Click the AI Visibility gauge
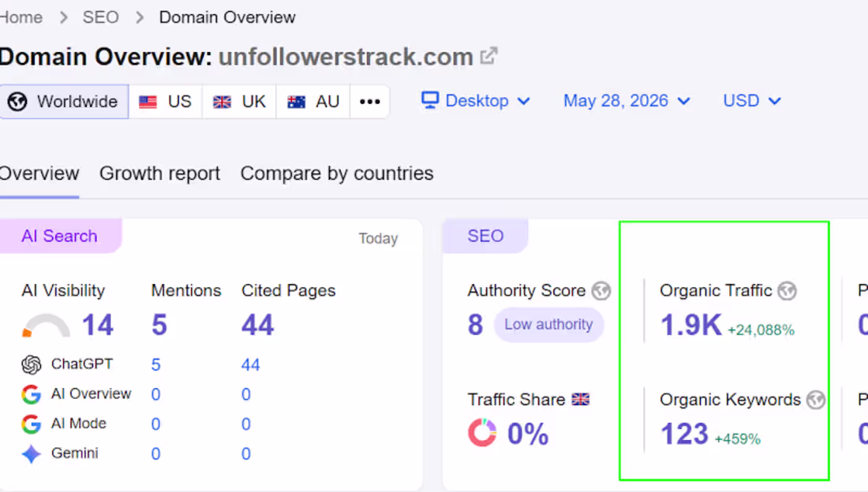Image resolution: width=868 pixels, height=492 pixels. pyautogui.click(x=46, y=326)
